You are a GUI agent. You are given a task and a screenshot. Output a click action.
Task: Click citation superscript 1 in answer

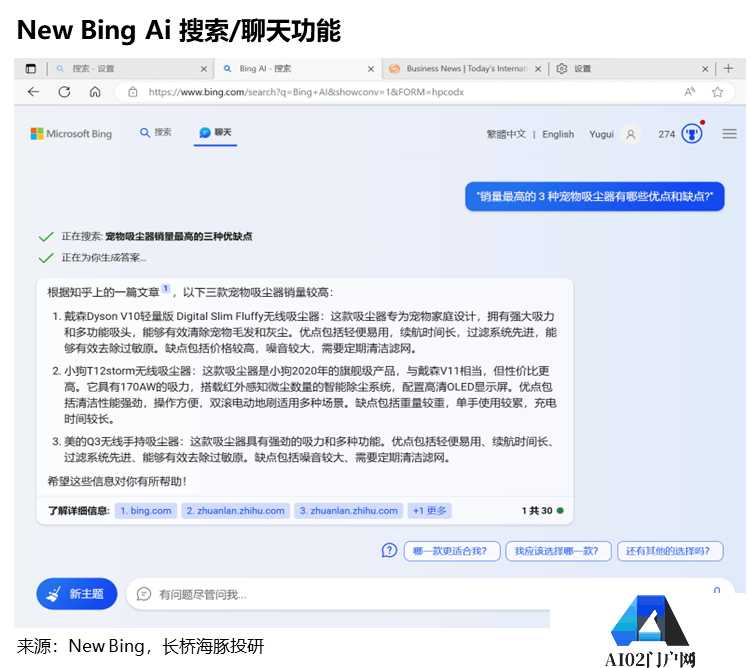[x=165, y=288]
